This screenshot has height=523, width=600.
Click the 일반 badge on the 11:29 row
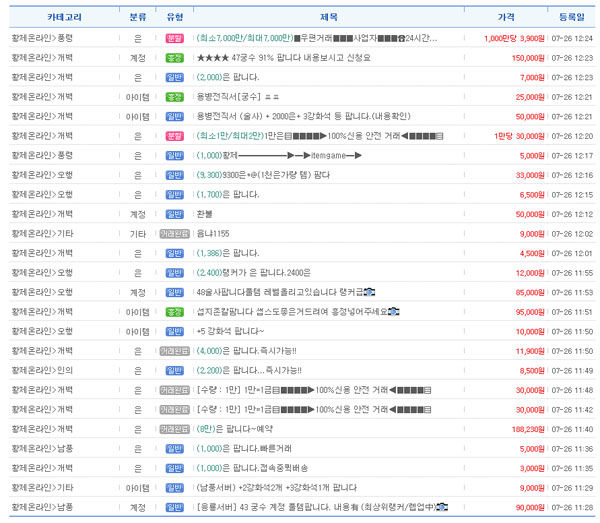[x=174, y=488]
